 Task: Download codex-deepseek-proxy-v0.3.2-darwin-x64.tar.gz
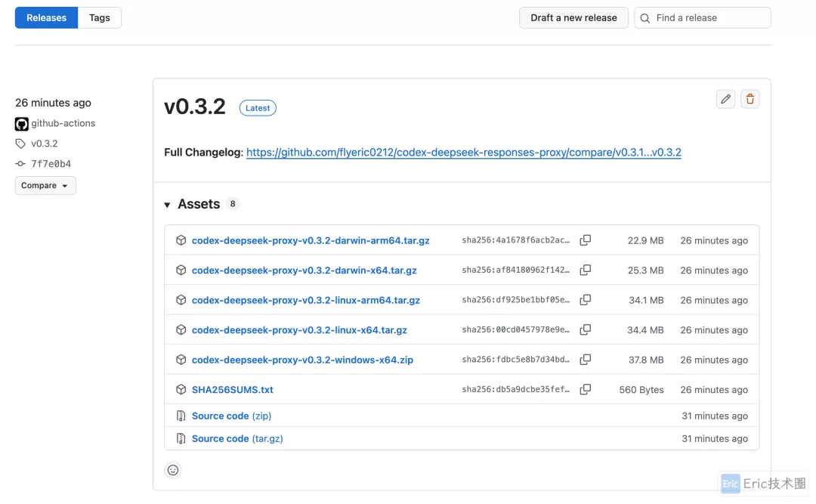click(304, 271)
